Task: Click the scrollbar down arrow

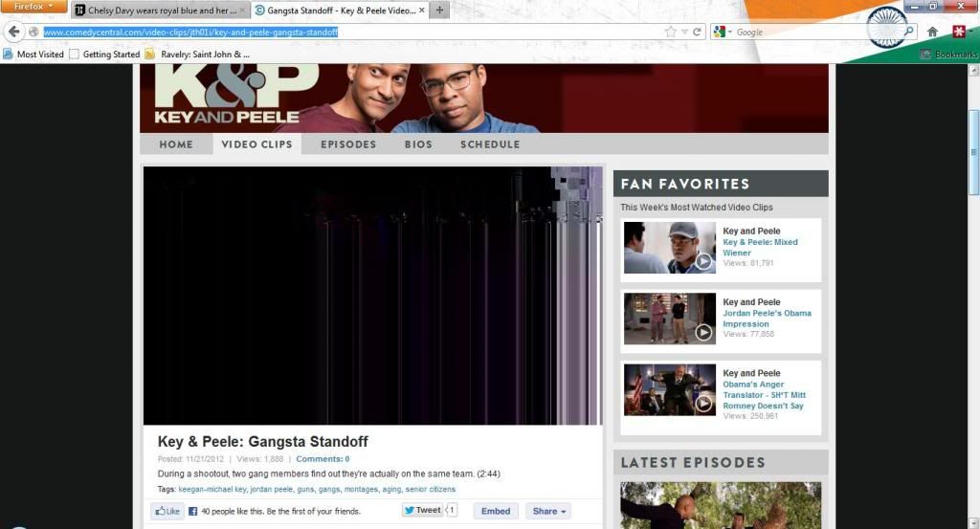Action: 973,522
